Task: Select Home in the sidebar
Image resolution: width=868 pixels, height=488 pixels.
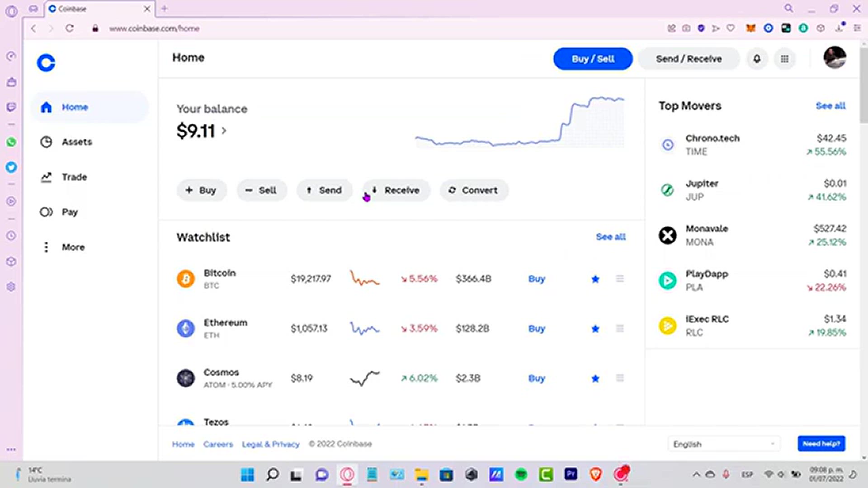Action: tap(90, 107)
